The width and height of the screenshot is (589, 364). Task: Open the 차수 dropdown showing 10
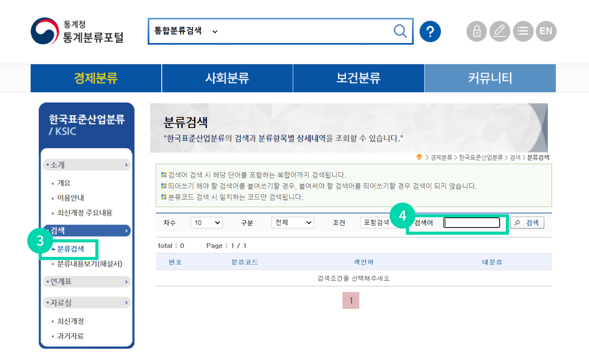point(206,222)
